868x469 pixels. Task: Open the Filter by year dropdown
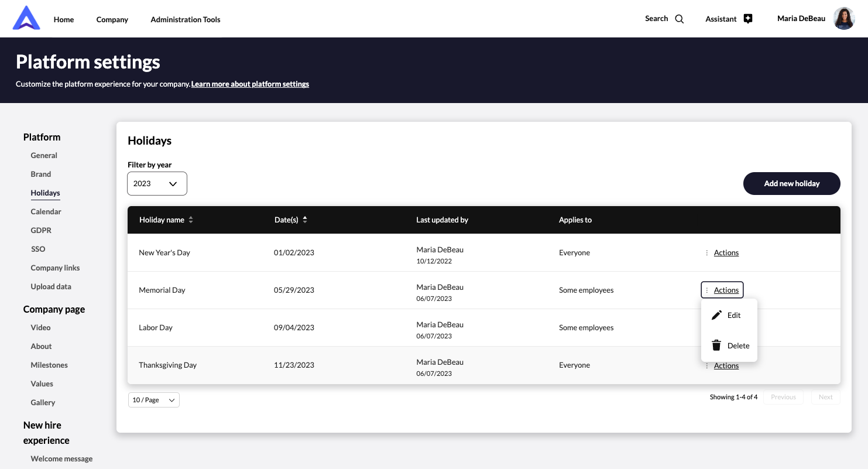157,184
